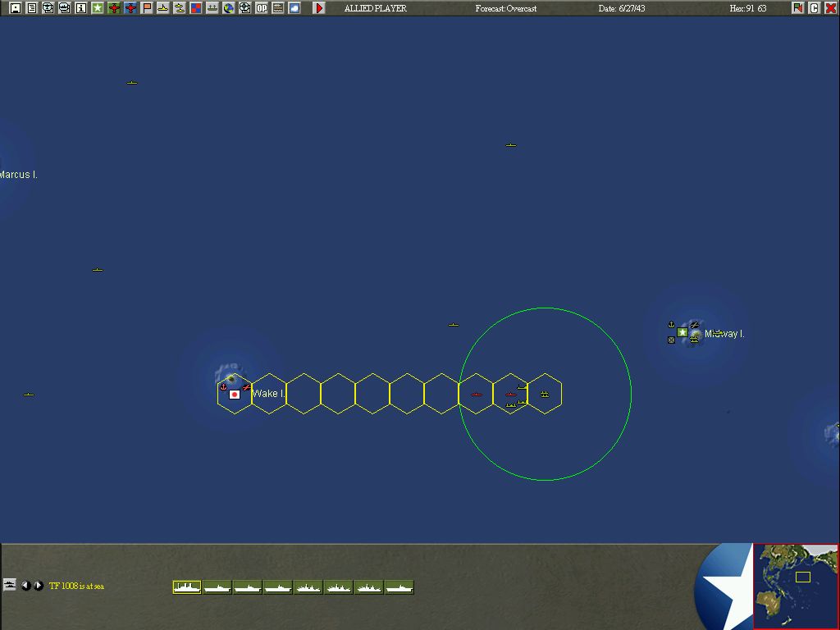Image resolution: width=840 pixels, height=630 pixels.
Task: Click the world minimap in bottom corner
Action: [796, 586]
